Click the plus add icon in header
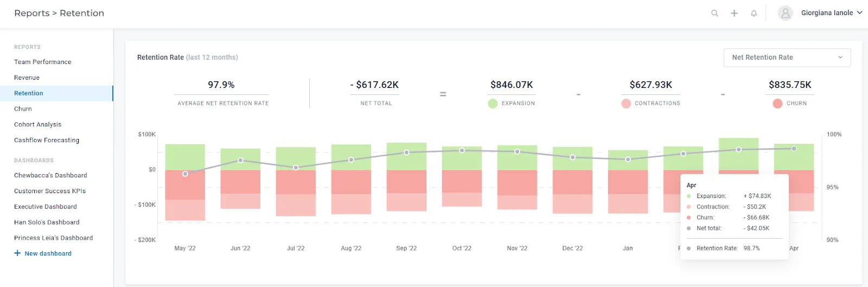The height and width of the screenshot is (287, 868). point(734,13)
